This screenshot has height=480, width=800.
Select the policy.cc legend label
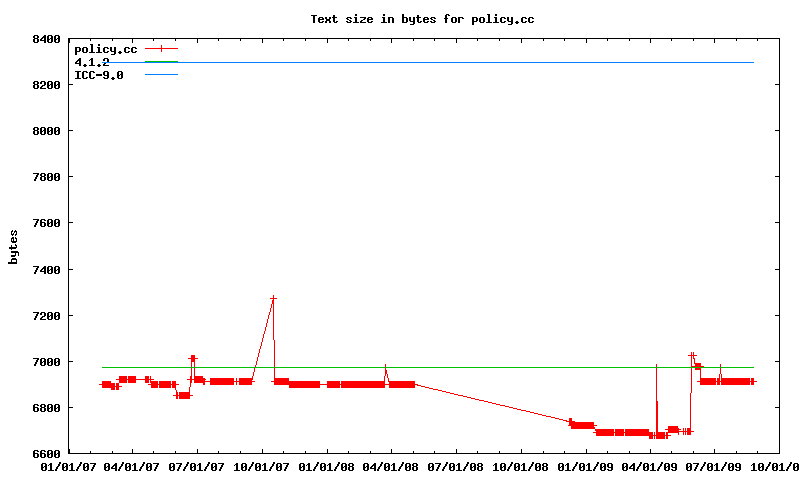coord(105,49)
